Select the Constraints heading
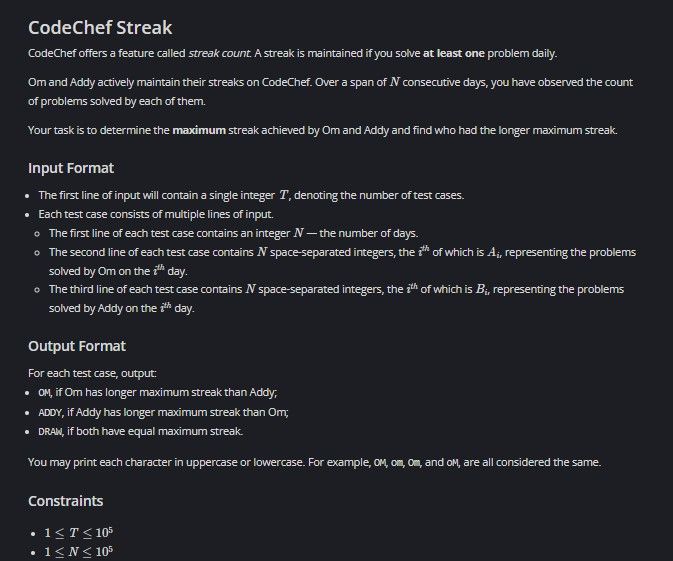 click(x=66, y=501)
